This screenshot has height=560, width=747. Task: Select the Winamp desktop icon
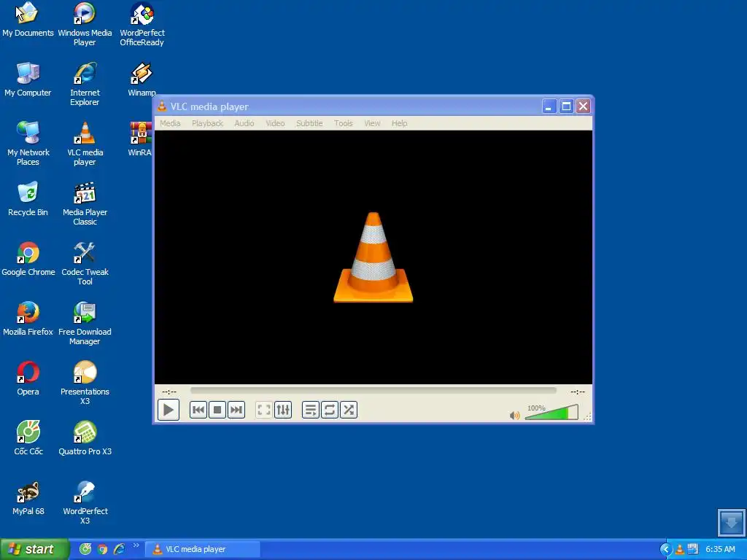[x=142, y=80]
